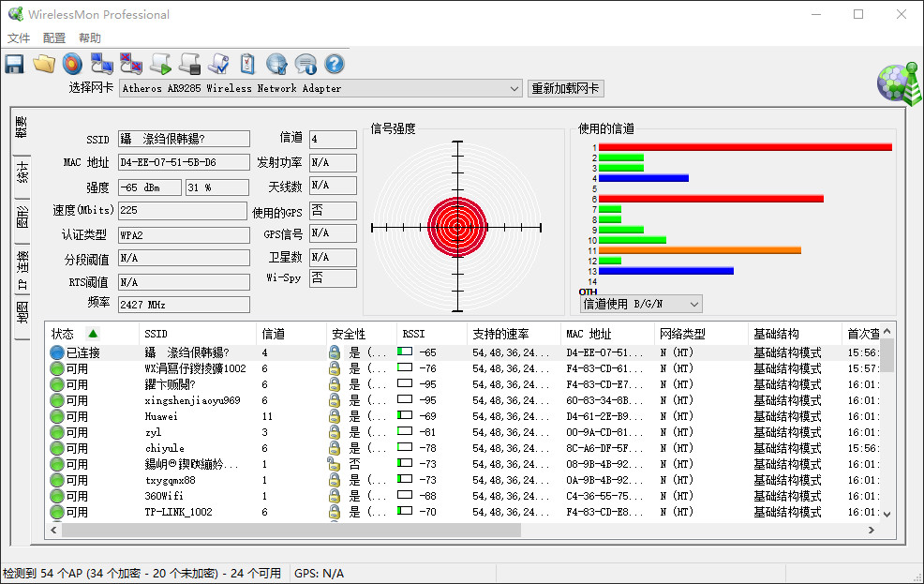Click the MAC 地址 field D4-EE-07-51-5B-D6

tap(184, 162)
